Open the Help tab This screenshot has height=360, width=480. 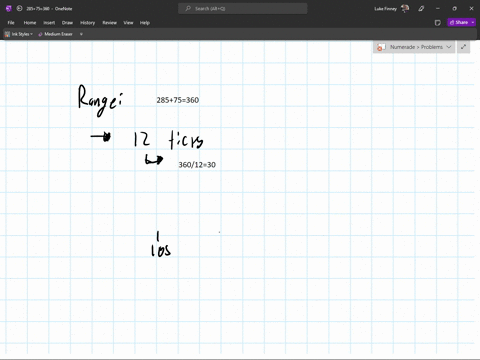(x=145, y=23)
